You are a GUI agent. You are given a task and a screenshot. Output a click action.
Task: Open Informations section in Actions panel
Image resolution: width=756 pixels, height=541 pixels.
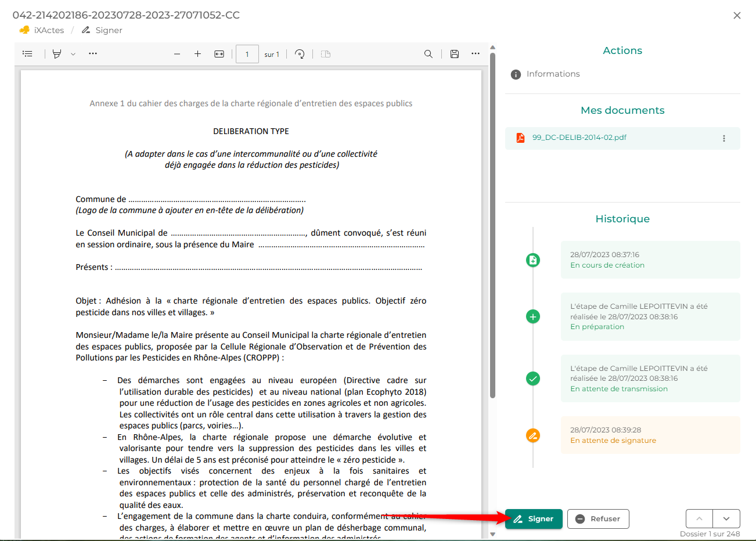[x=553, y=74]
